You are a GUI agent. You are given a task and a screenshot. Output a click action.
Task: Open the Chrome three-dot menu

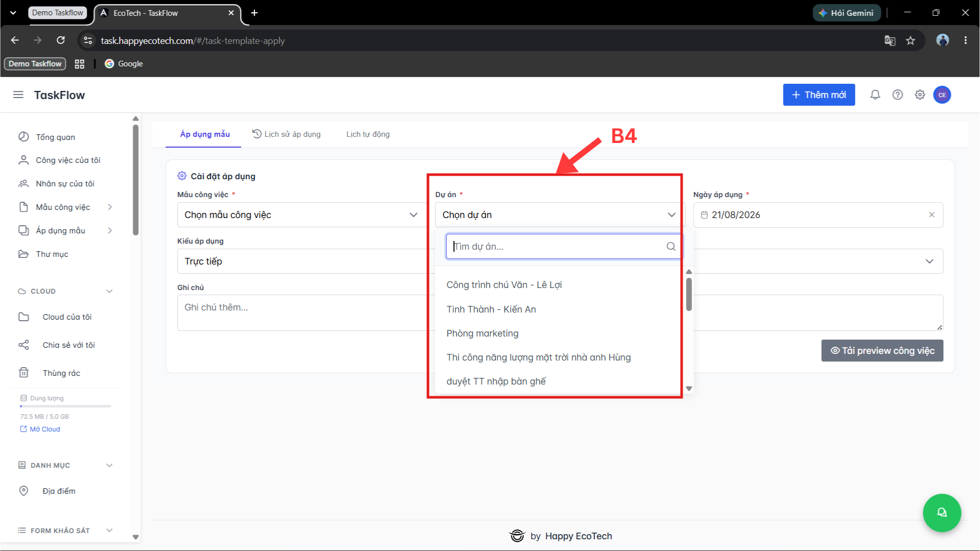click(x=965, y=40)
